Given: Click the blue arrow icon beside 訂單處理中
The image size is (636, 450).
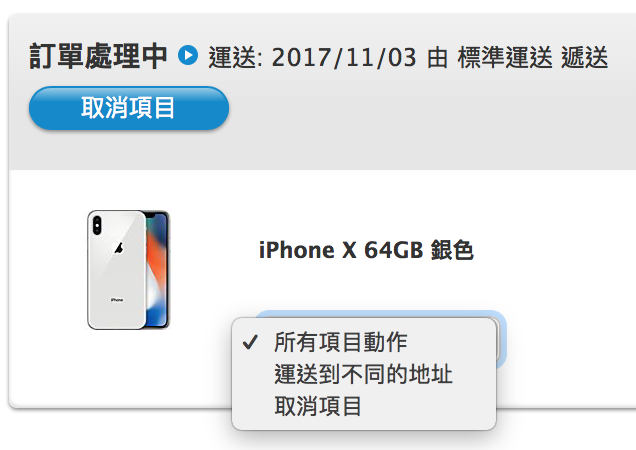Looking at the screenshot, I should point(188,55).
